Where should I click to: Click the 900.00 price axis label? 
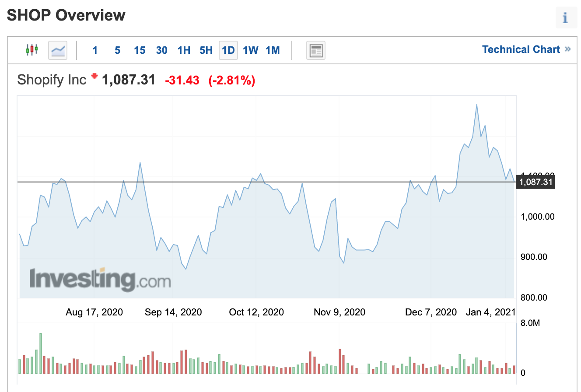534,257
